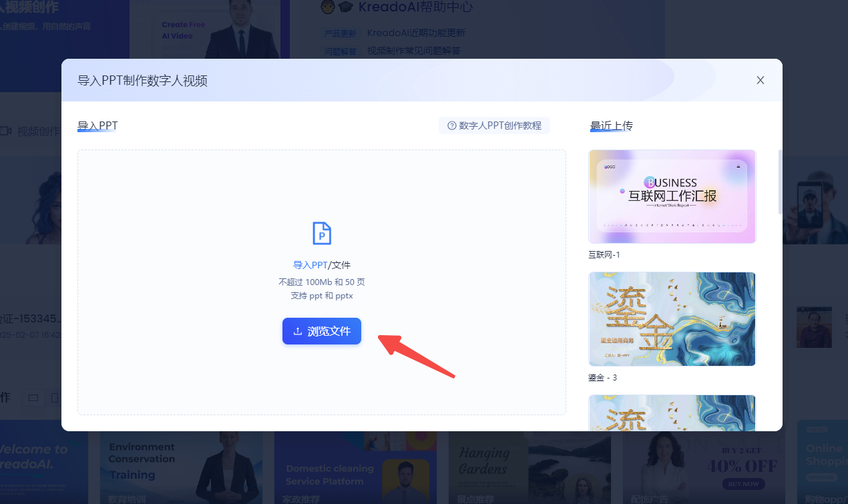Click the blue 导入PPT link text
This screenshot has width=848, height=504.
coord(310,265)
